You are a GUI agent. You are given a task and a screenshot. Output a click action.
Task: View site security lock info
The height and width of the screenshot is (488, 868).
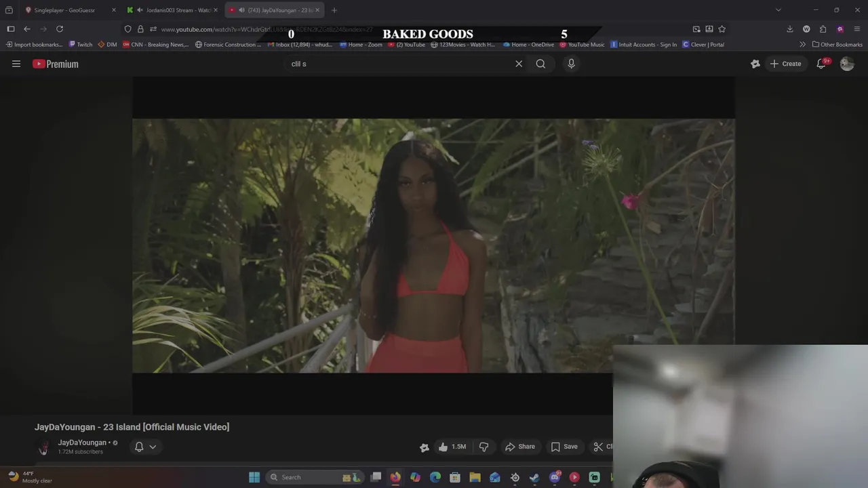pyautogui.click(x=140, y=29)
